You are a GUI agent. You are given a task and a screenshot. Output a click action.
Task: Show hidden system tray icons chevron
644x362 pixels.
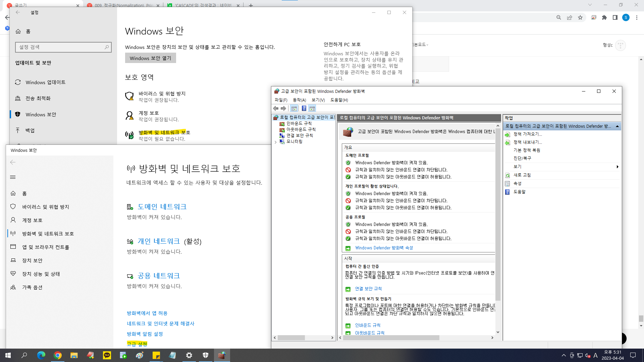pyautogui.click(x=564, y=355)
